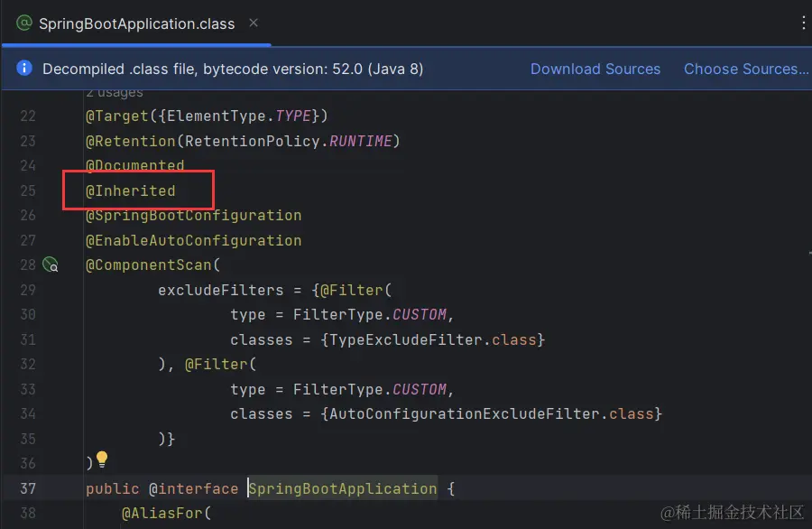The width and height of the screenshot is (812, 529).
Task: Click the component scan gutter icon on line 28
Action: [x=51, y=264]
